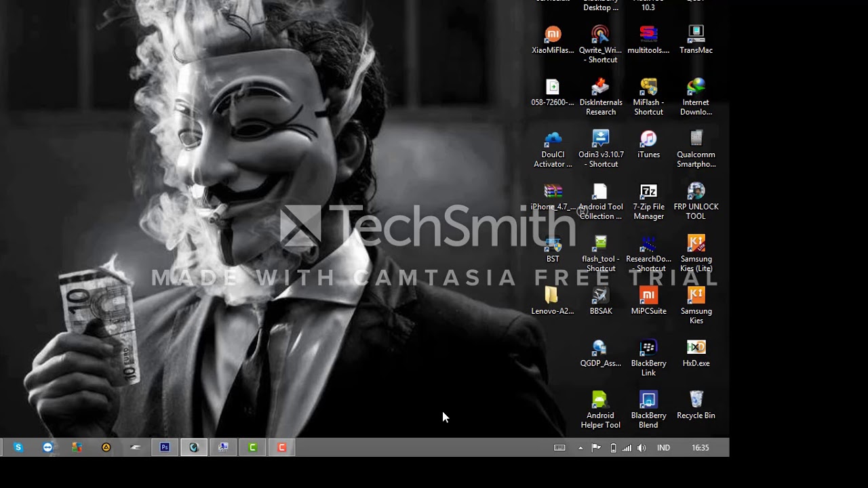Launch iTunes from the desktop
This screenshot has width=868, height=488.
point(648,144)
